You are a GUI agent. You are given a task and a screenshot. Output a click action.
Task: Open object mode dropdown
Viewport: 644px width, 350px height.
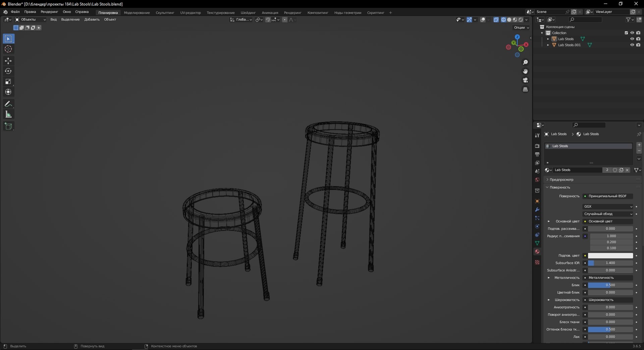pyautogui.click(x=31, y=19)
